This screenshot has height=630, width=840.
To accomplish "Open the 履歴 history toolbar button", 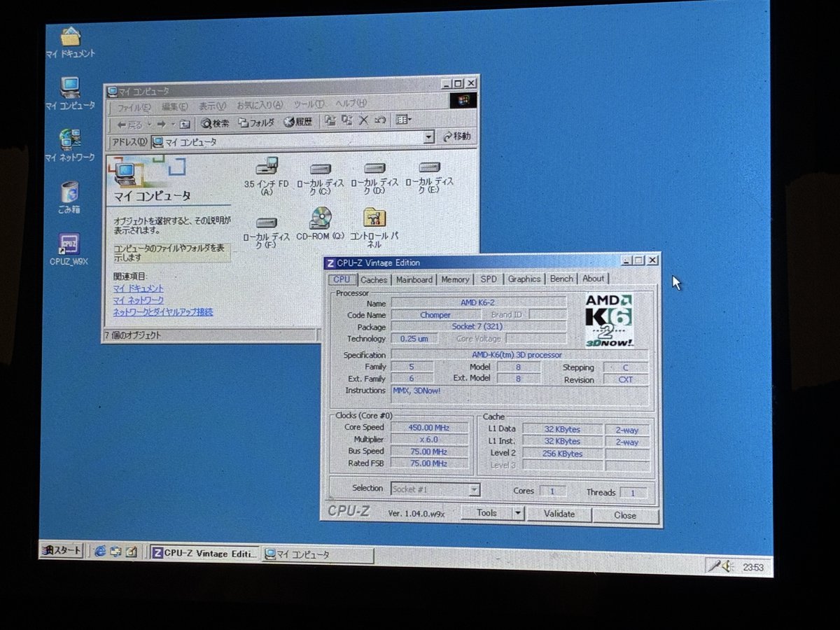I will (298, 122).
